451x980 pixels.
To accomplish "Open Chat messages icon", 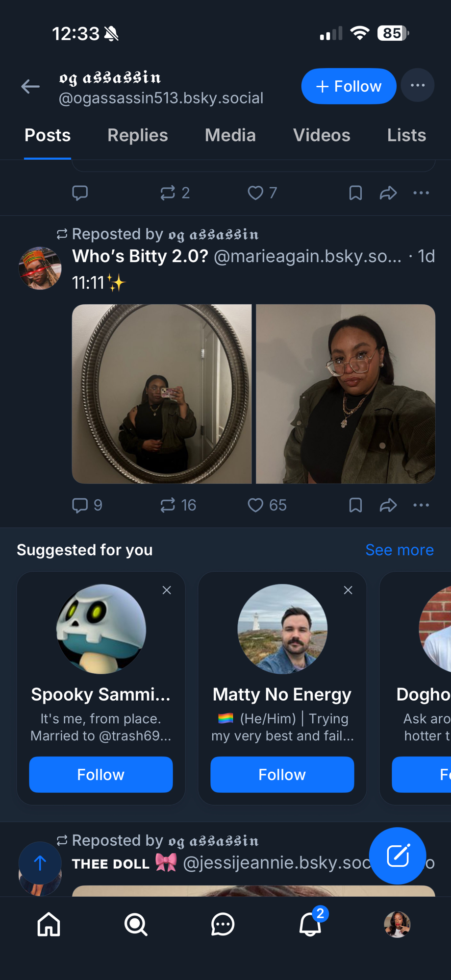I will [223, 925].
